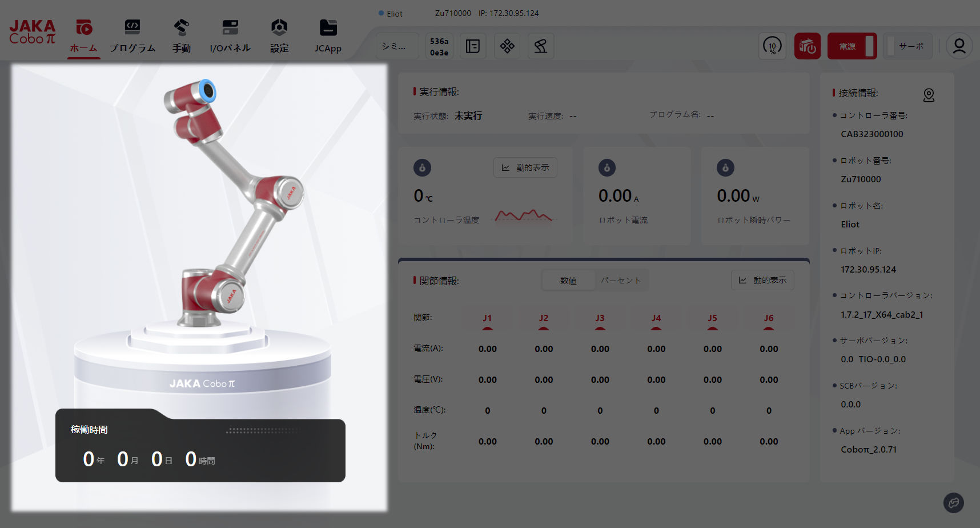Image resolution: width=980 pixels, height=528 pixels.
Task: Click the log list icon in toolbar
Action: click(473, 46)
